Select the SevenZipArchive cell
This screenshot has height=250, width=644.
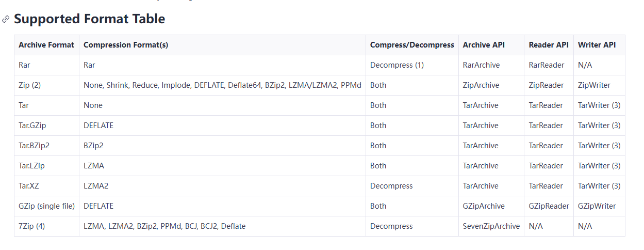click(491, 226)
